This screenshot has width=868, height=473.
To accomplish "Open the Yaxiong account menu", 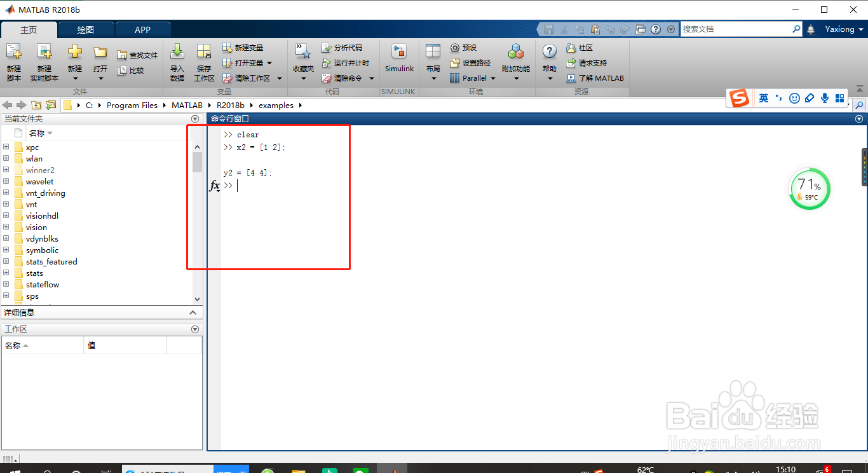I will [x=844, y=29].
